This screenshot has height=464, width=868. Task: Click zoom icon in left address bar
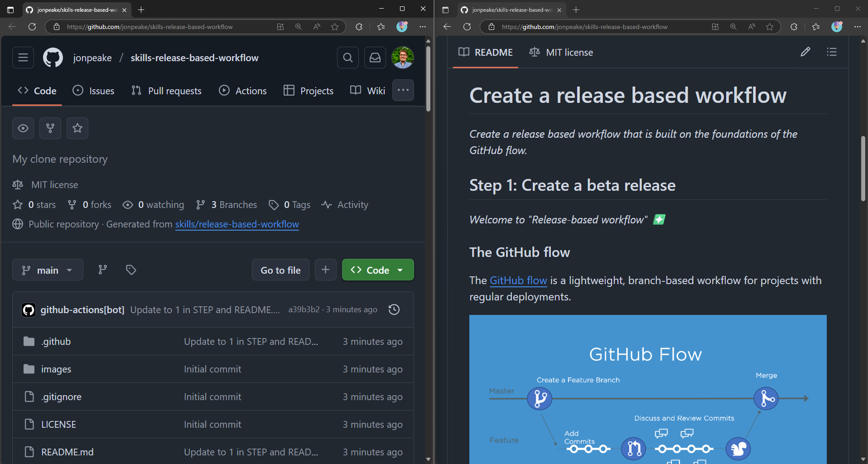pyautogui.click(x=299, y=27)
